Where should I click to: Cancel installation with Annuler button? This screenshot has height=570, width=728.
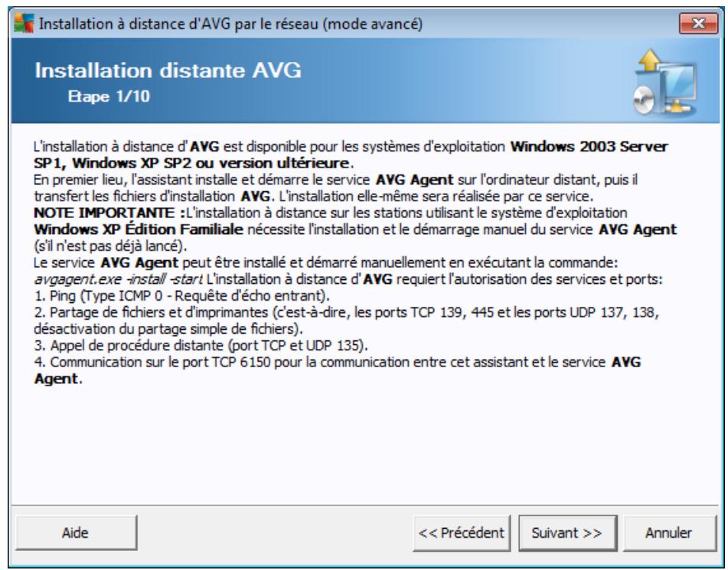pyautogui.click(x=669, y=533)
